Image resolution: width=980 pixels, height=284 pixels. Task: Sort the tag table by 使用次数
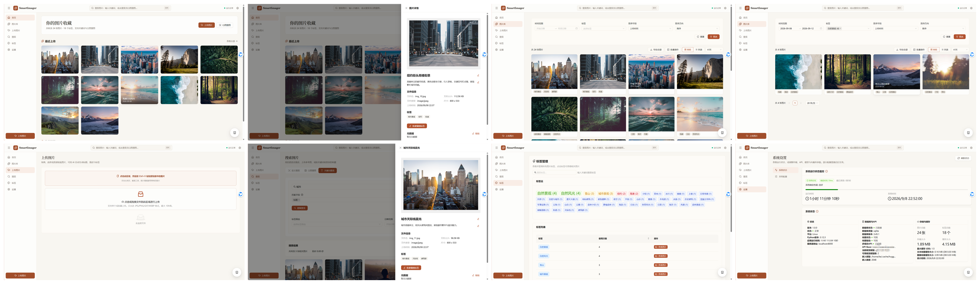point(648,238)
